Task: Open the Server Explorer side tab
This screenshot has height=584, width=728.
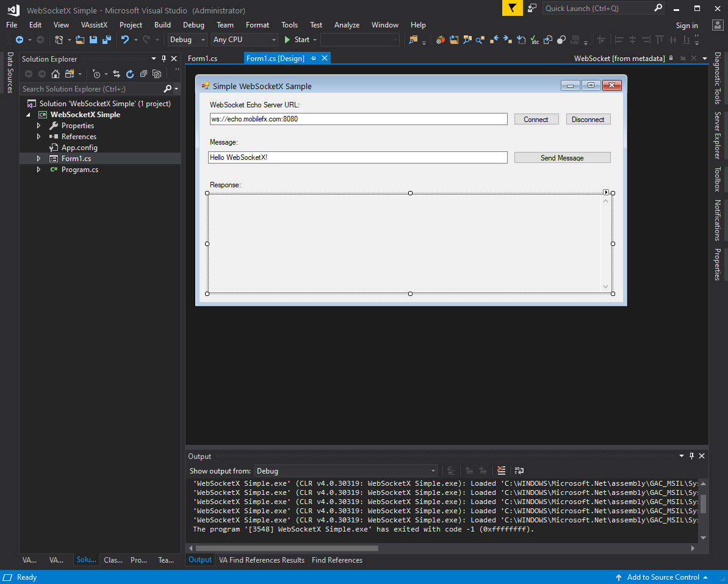Action: tap(718, 135)
